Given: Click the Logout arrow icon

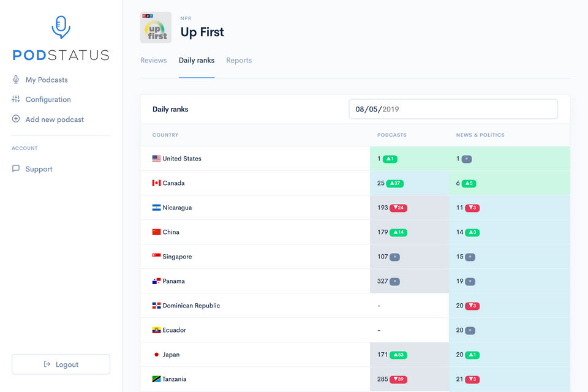Looking at the screenshot, I should (47, 364).
